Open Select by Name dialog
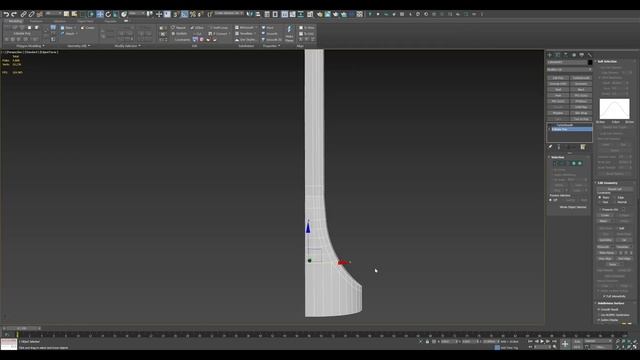The width and height of the screenshot is (640, 360). click(x=74, y=14)
